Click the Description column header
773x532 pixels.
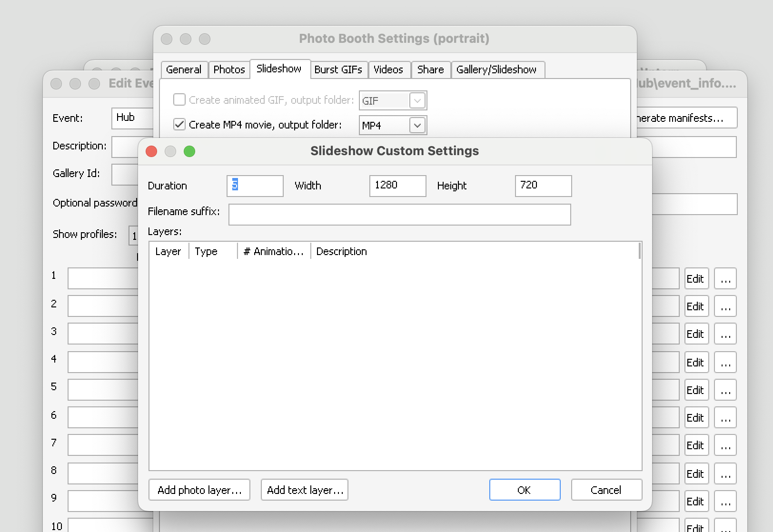point(341,251)
